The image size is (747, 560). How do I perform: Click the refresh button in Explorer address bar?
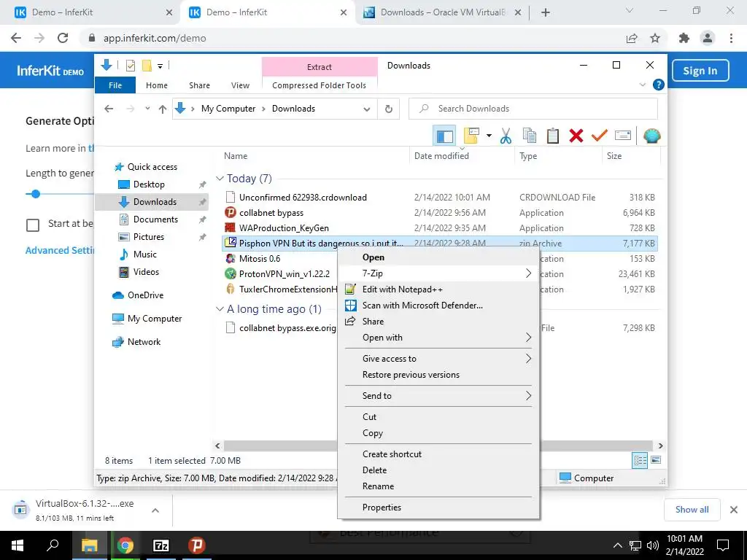point(389,109)
